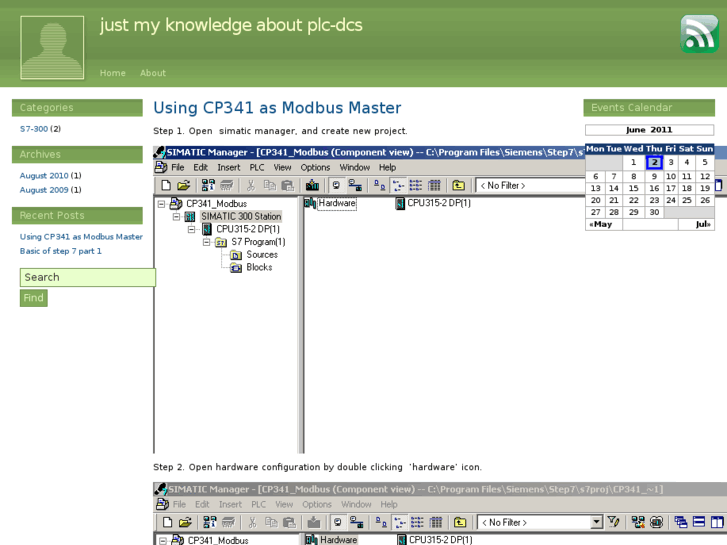The width and height of the screenshot is (727, 545).
Task: Click the Find button
Action: tap(33, 298)
